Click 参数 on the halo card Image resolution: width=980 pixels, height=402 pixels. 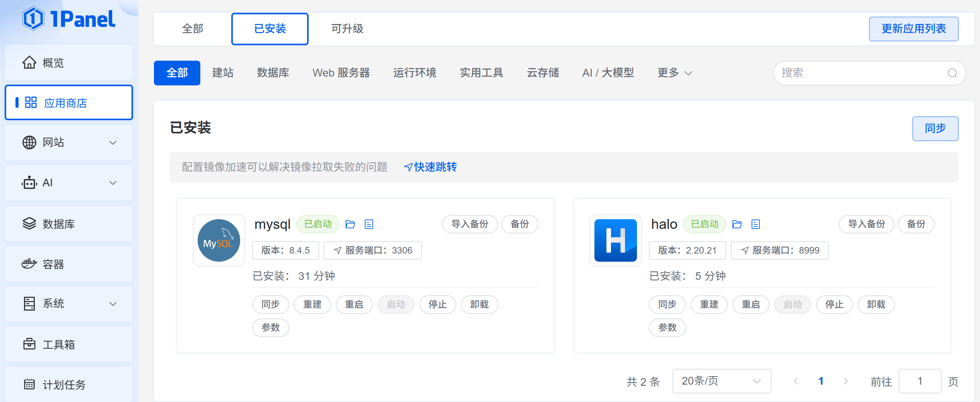pyautogui.click(x=668, y=328)
